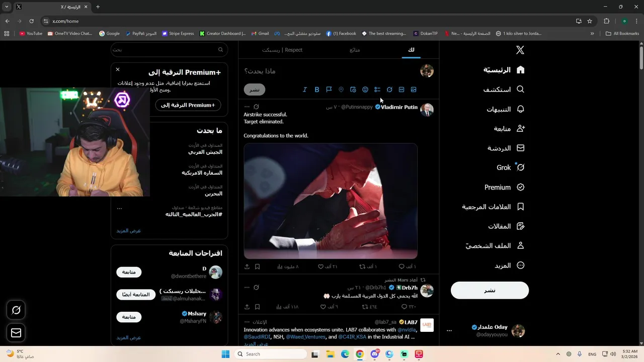Add location tag icon in composer
This screenshot has width=644, height=362.
[341, 89]
